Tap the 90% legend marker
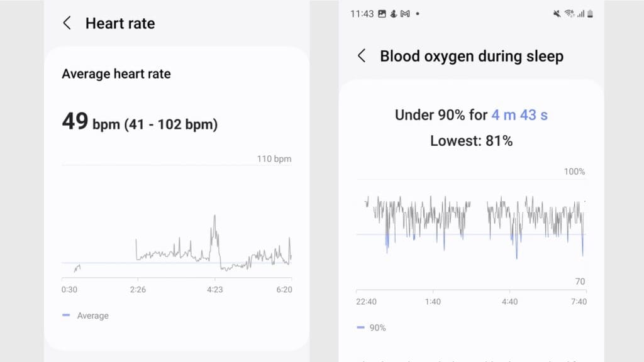The image size is (644, 362). (360, 327)
